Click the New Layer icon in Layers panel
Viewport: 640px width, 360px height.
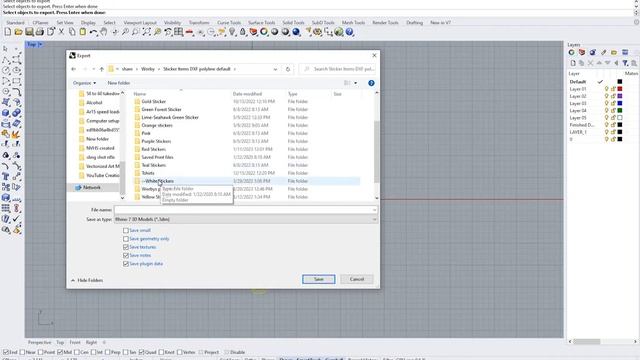(573, 63)
